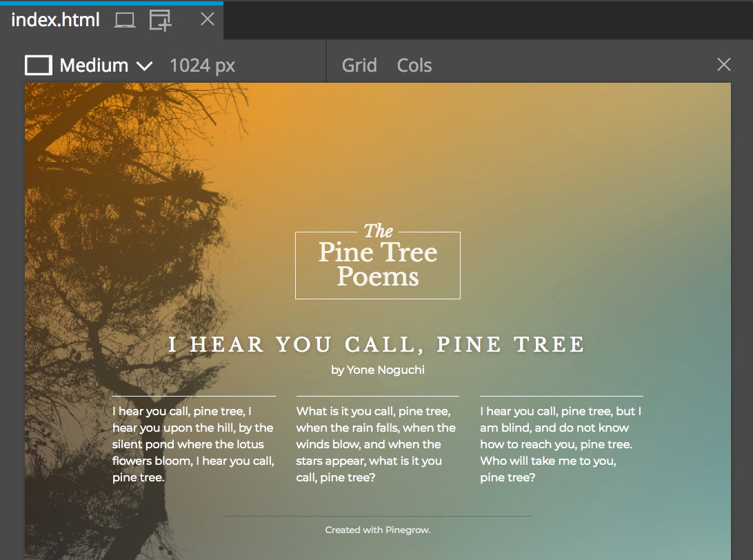The height and width of the screenshot is (560, 753).
Task: Close the index.html tab
Action: tap(208, 19)
